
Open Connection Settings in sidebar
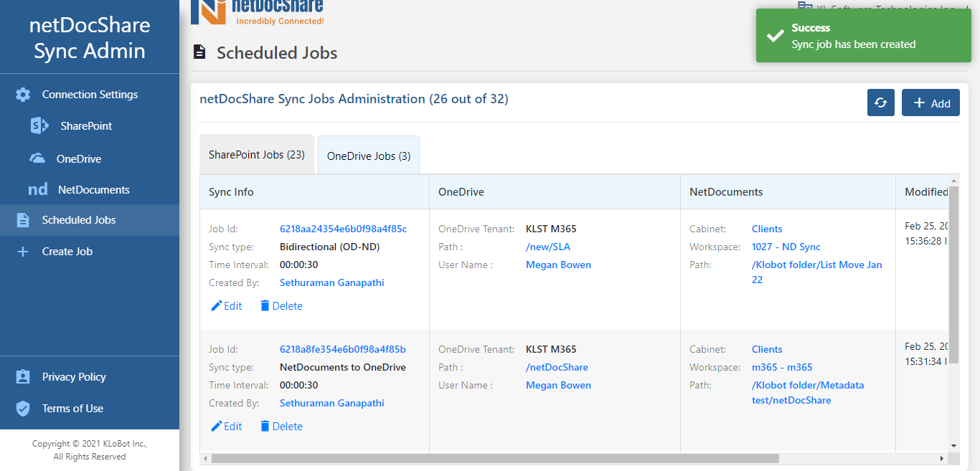tap(90, 95)
